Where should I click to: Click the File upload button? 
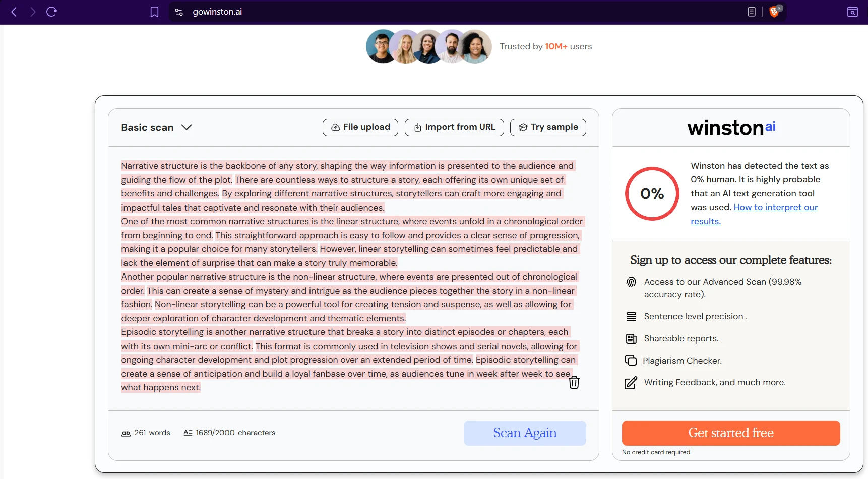click(360, 127)
